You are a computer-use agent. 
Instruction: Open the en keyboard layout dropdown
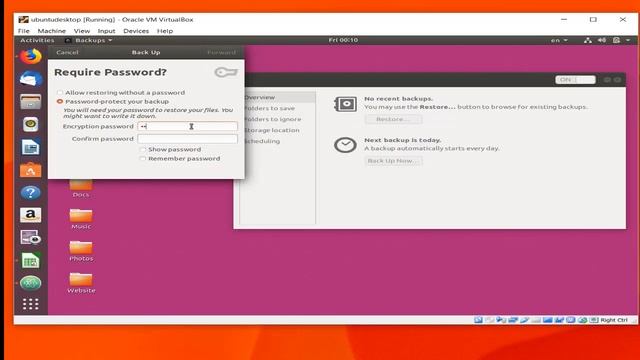click(x=559, y=40)
